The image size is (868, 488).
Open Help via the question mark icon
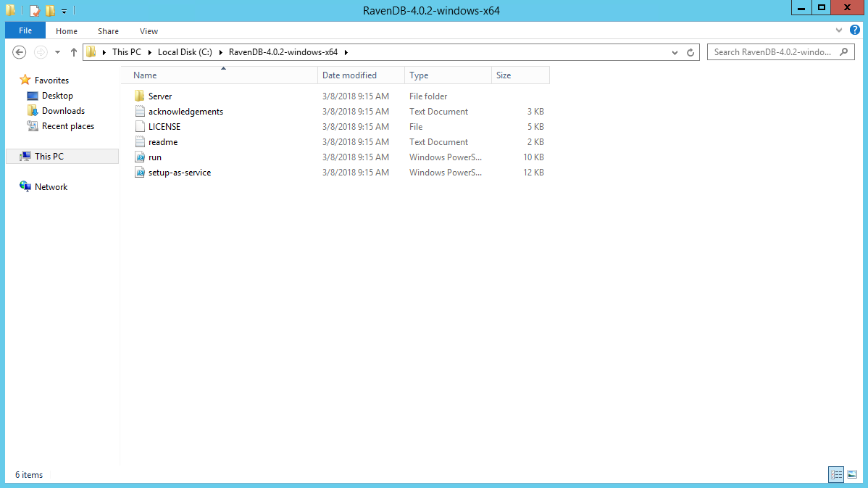point(855,30)
